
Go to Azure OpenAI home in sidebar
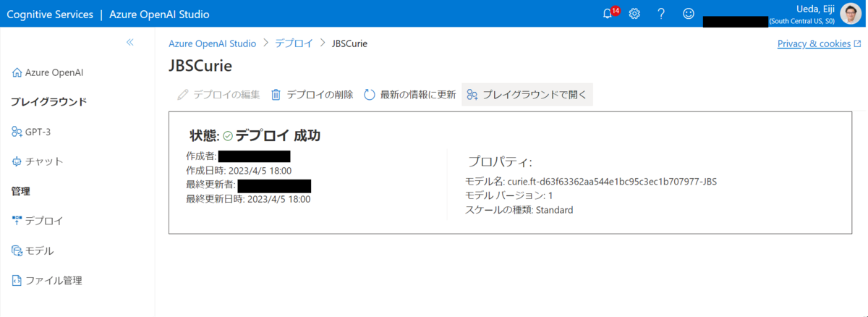point(48,72)
